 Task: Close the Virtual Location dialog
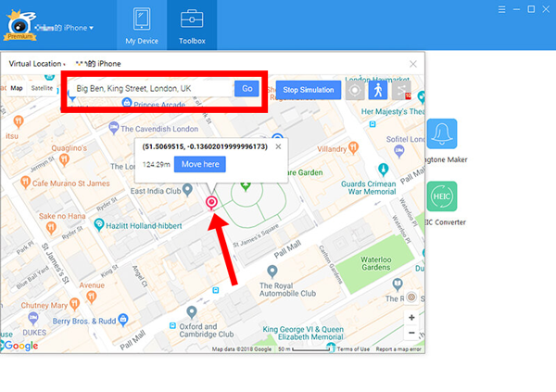pyautogui.click(x=412, y=64)
